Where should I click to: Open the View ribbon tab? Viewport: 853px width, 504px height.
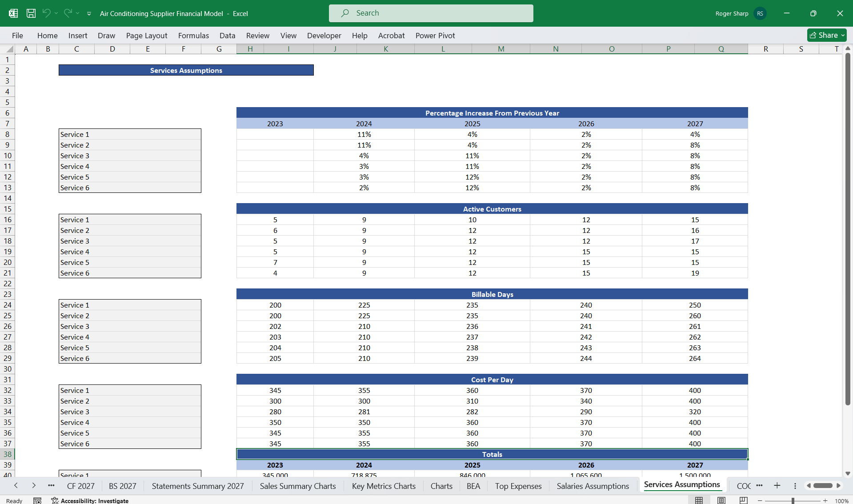pyautogui.click(x=288, y=36)
